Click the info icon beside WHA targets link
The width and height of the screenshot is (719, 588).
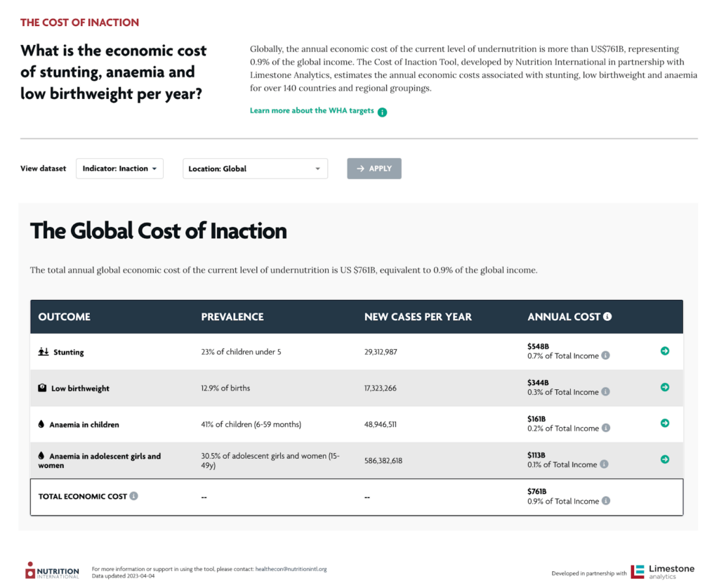click(382, 112)
